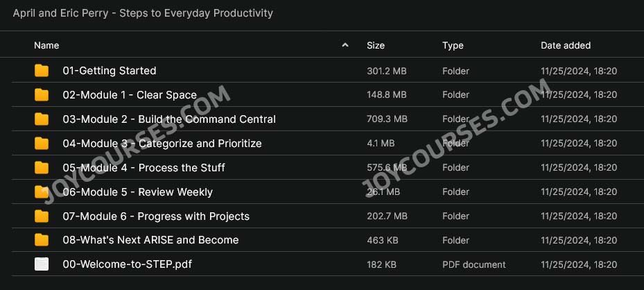Sort files by the Date added column header
Screen dimensions: 644x290
pos(566,45)
